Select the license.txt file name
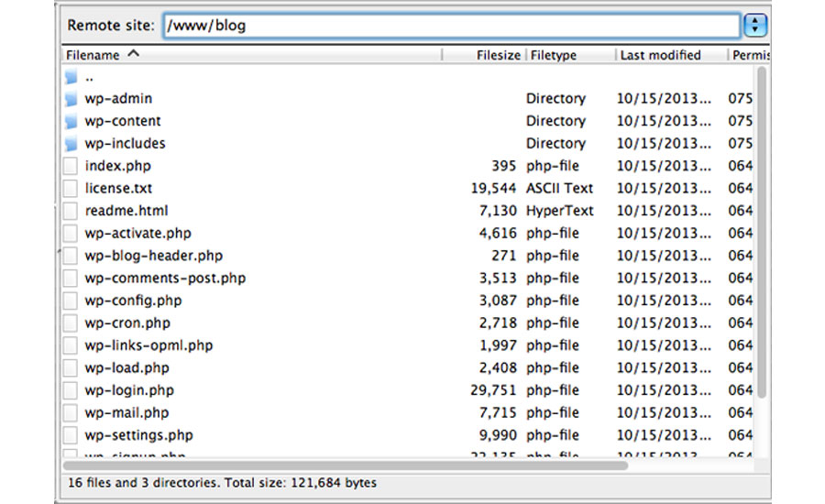 click(118, 189)
